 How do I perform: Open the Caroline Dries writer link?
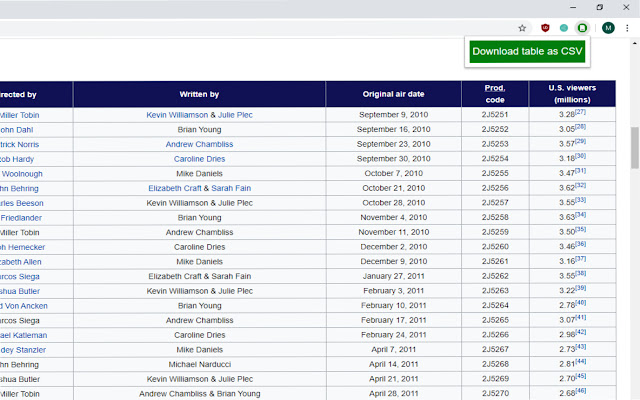(199, 159)
